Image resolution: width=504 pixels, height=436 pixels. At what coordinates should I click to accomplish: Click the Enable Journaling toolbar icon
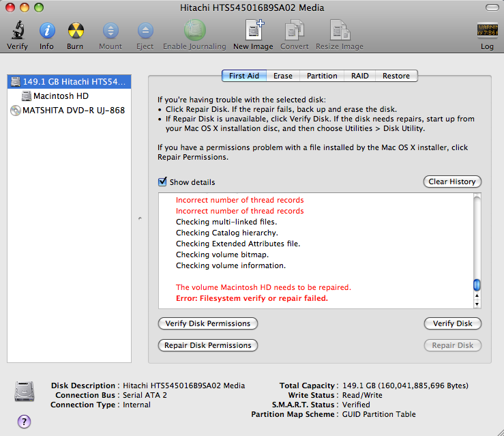coord(195,30)
